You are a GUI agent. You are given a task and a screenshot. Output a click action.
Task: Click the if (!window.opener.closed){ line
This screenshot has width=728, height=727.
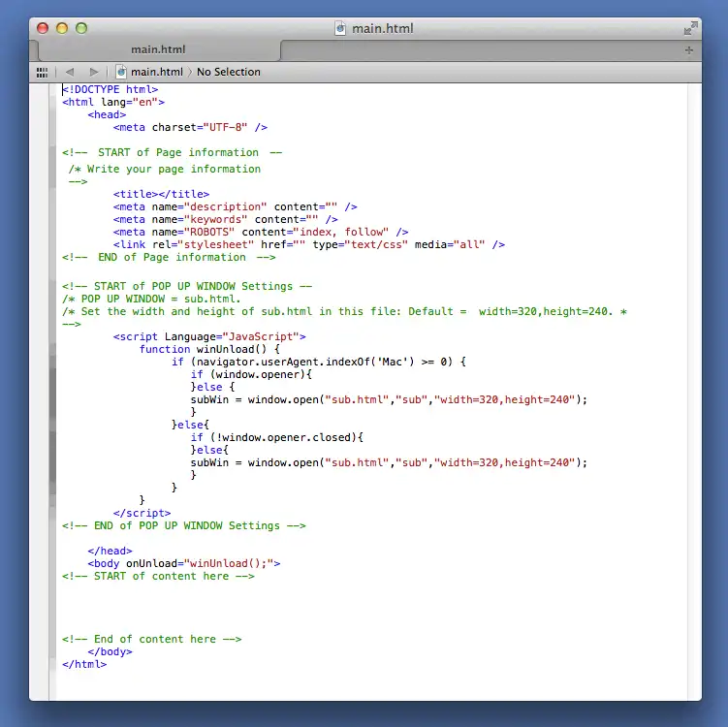pyautogui.click(x=277, y=437)
